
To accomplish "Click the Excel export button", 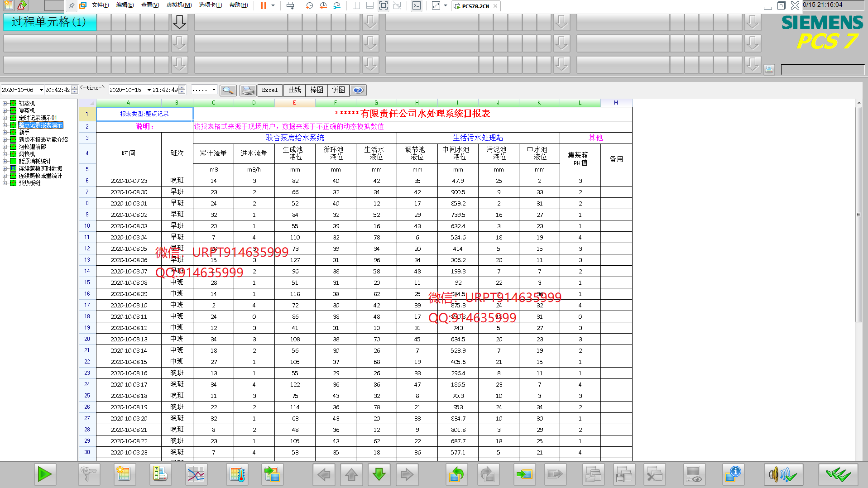I will click(x=269, y=90).
